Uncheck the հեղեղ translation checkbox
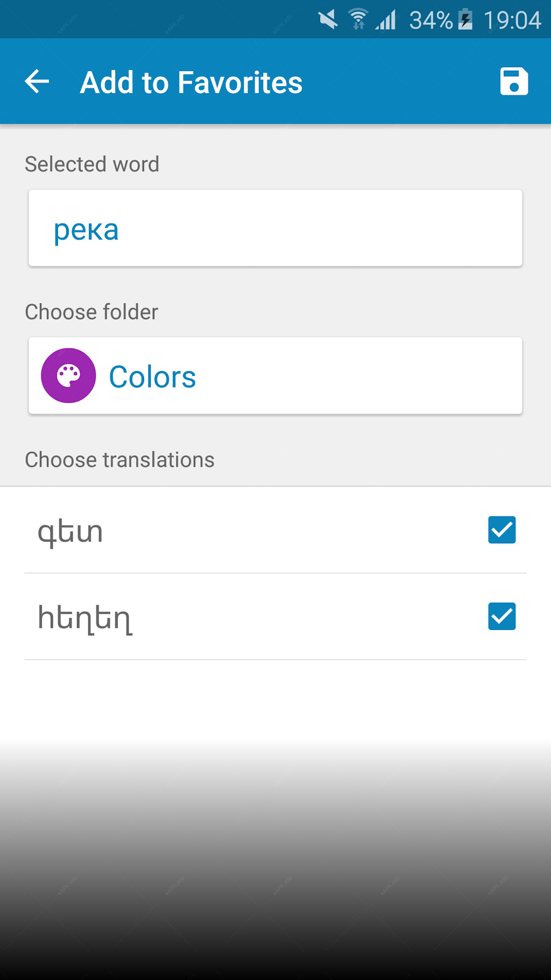 (502, 616)
